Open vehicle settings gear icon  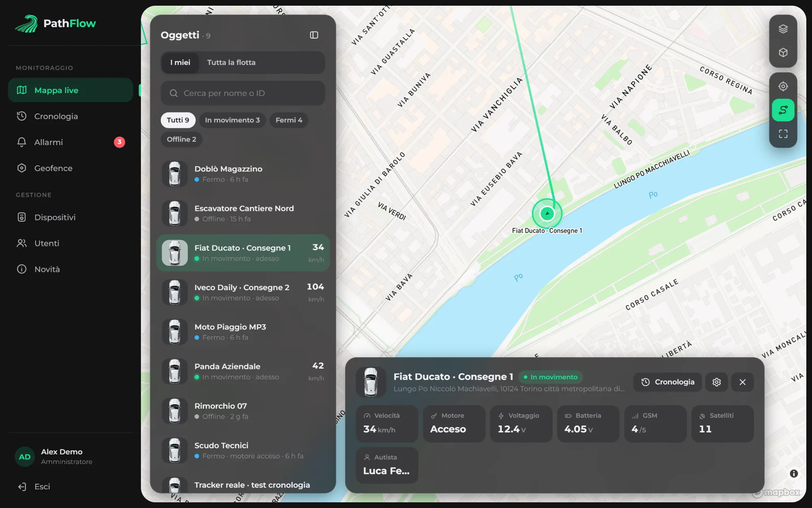(717, 382)
